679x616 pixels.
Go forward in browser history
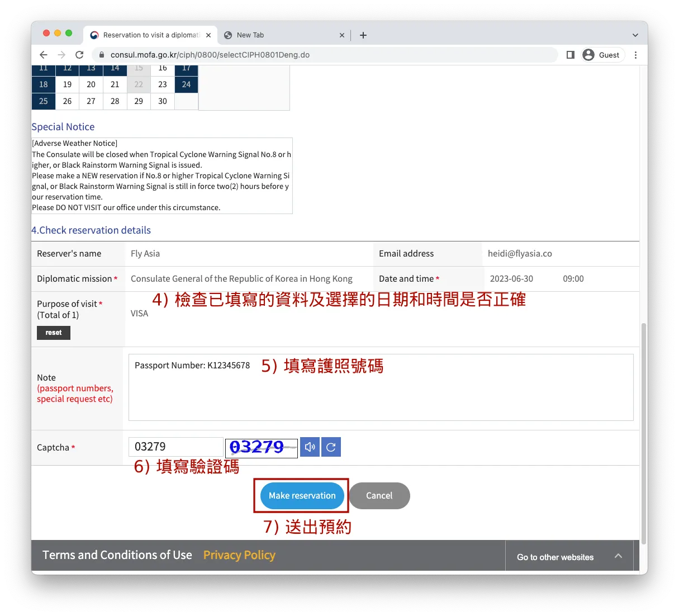[x=61, y=55]
